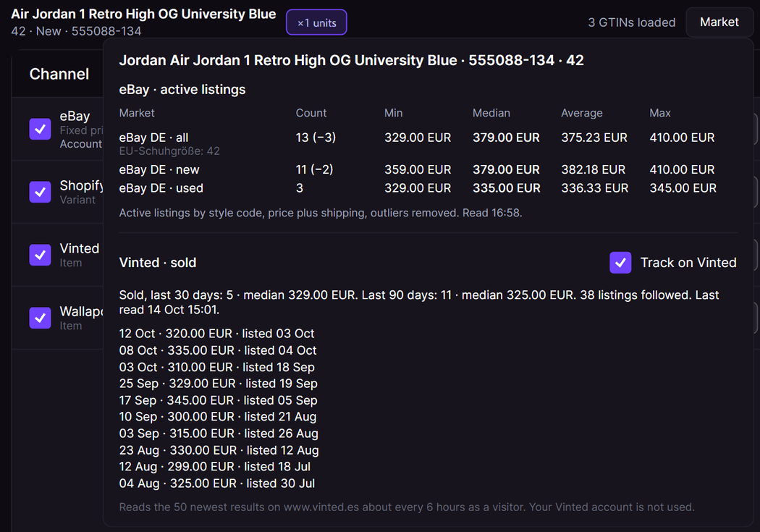This screenshot has height=532, width=760.
Task: Select sale 23 Aug · 330.00 EUR
Action: pos(219,450)
